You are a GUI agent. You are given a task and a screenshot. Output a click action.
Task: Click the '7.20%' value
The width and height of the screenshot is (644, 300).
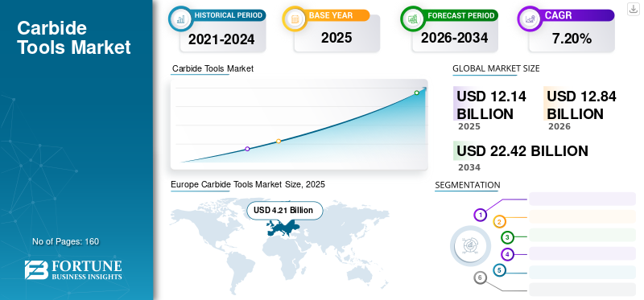[572, 39]
